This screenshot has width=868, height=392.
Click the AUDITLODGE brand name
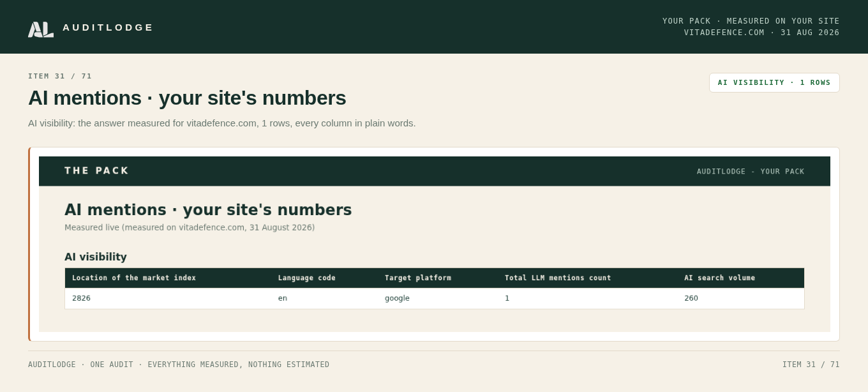[x=108, y=27]
